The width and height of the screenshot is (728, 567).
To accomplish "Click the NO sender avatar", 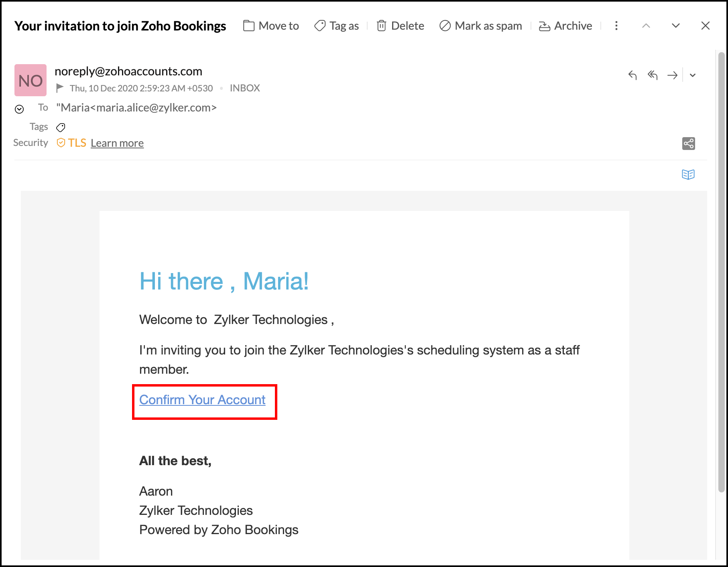I will (31, 80).
